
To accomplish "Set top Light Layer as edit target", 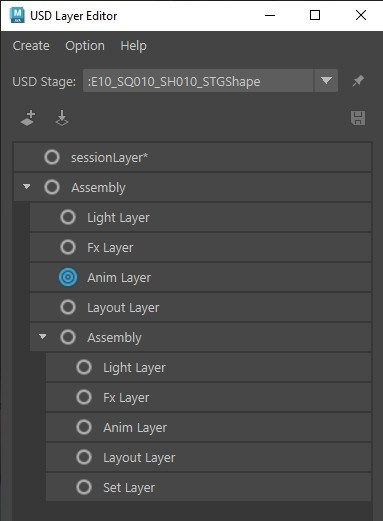I will (x=68, y=217).
